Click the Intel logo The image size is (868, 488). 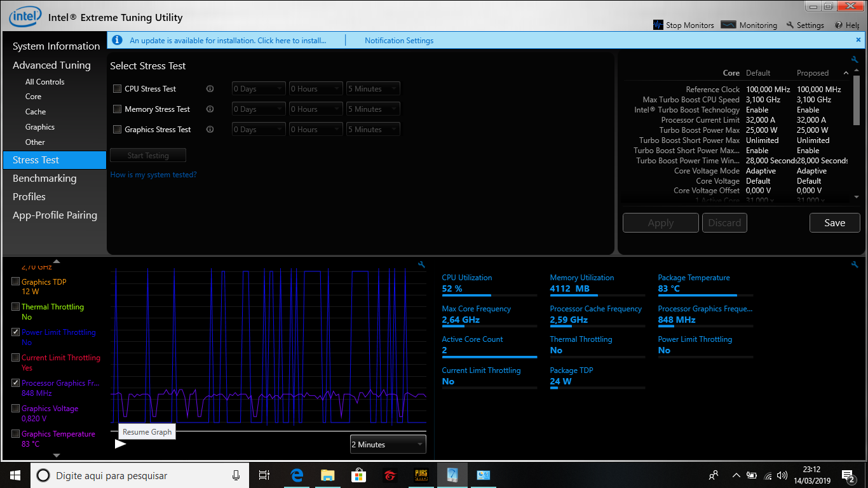tap(25, 17)
